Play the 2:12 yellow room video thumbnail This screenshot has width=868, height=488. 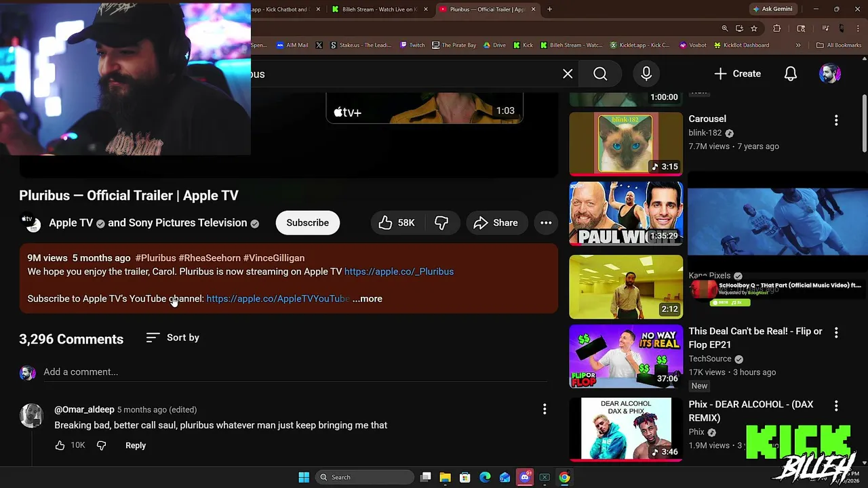[626, 287]
